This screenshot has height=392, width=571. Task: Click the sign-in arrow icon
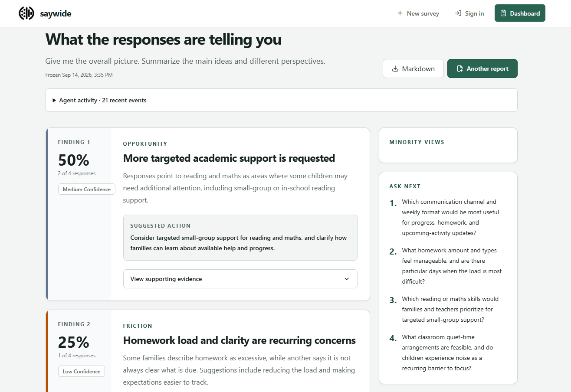tap(458, 13)
